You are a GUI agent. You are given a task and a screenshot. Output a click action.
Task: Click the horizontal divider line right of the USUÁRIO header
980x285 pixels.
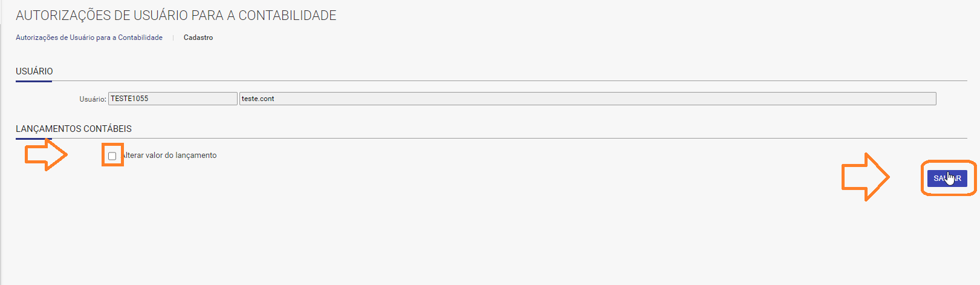pos(510,80)
